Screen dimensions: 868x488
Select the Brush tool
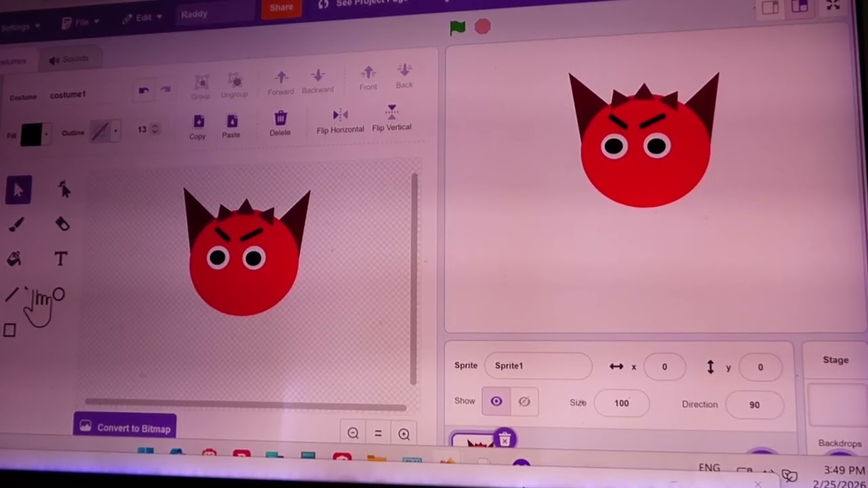(x=16, y=224)
